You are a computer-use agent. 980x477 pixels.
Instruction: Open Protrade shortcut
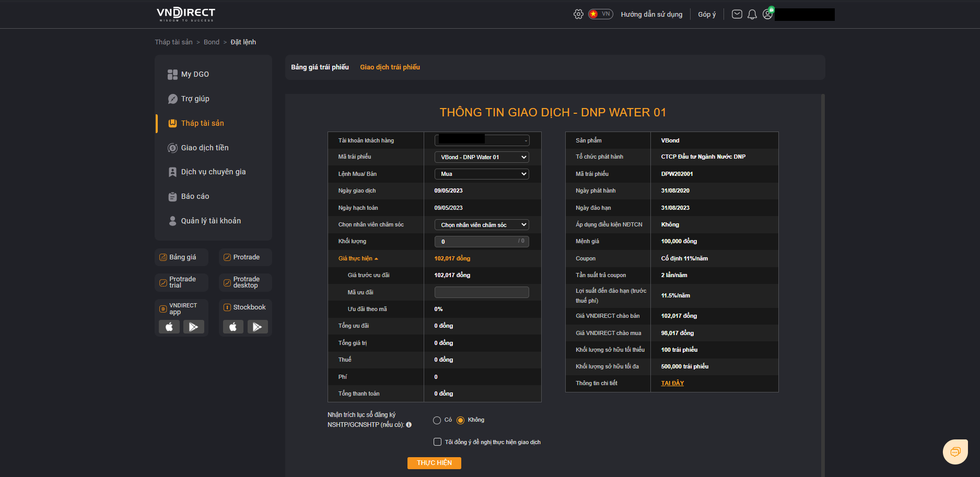[246, 257]
